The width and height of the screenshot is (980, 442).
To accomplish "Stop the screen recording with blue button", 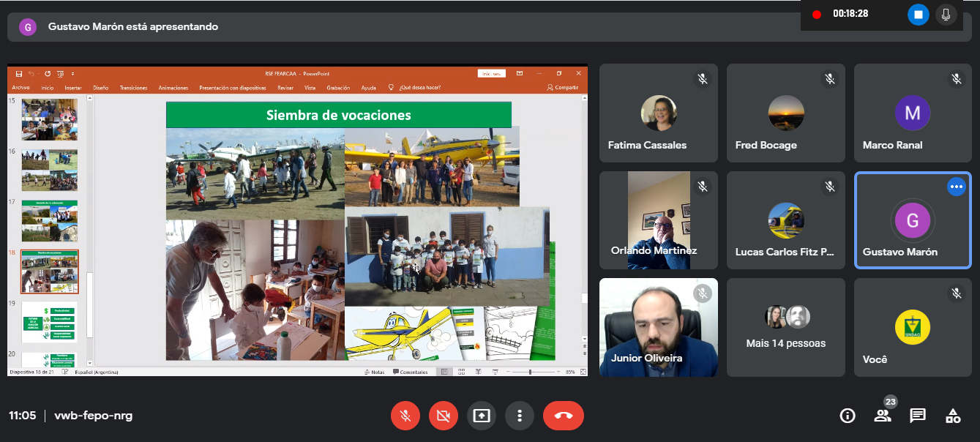I will (x=918, y=14).
